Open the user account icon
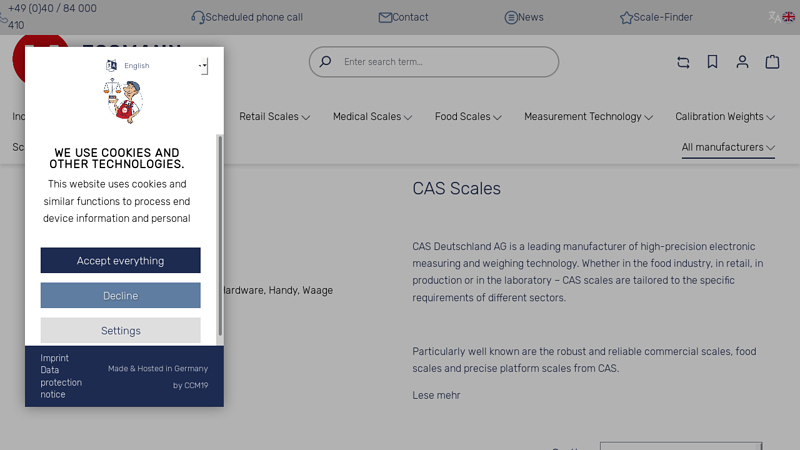Image resolution: width=800 pixels, height=450 pixels. 742,62
